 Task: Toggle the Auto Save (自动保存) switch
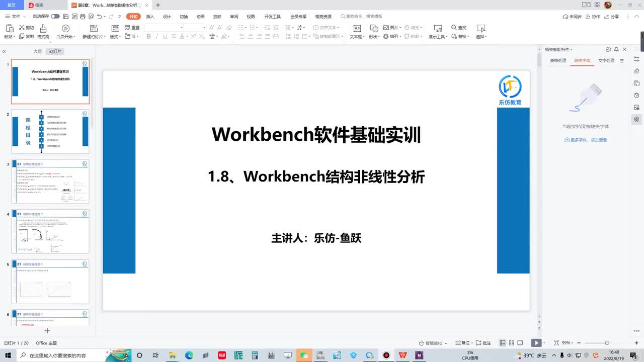55,17
